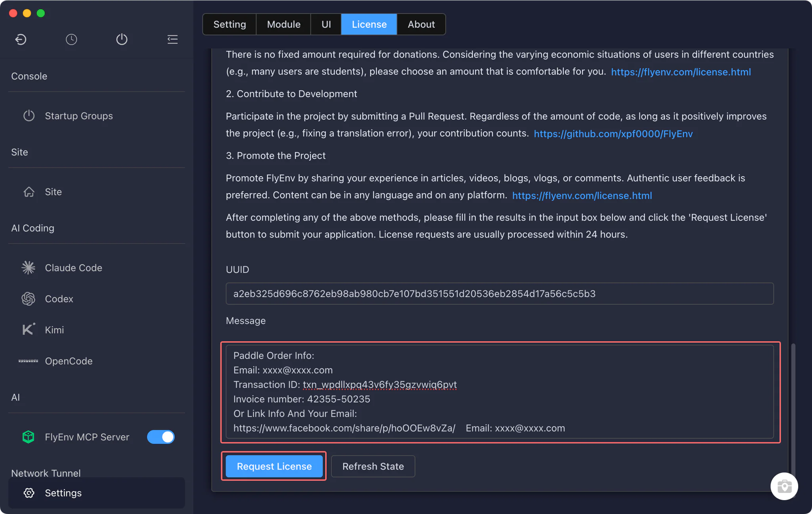Click the 'UUID' field label
Screen dimensions: 812x514
coord(237,269)
